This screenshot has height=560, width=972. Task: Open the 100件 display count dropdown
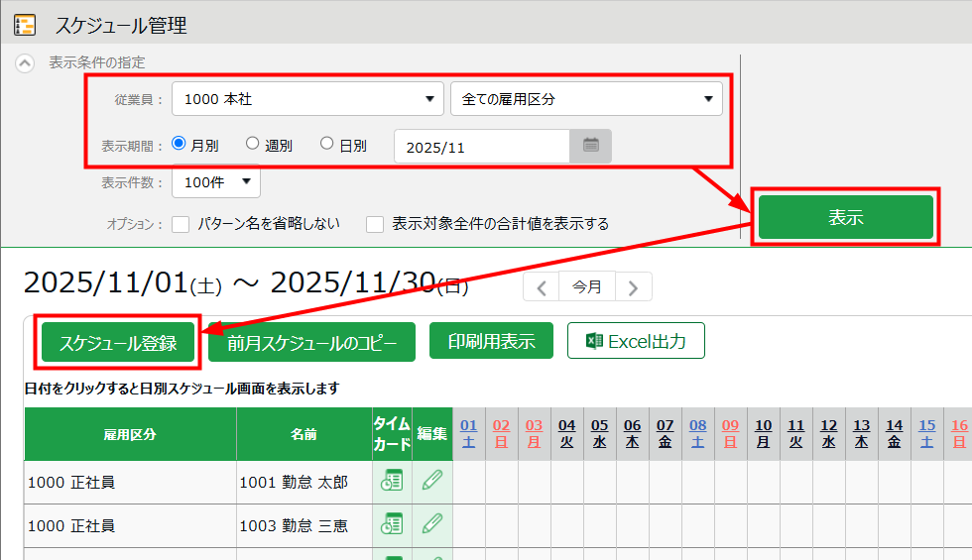click(215, 182)
